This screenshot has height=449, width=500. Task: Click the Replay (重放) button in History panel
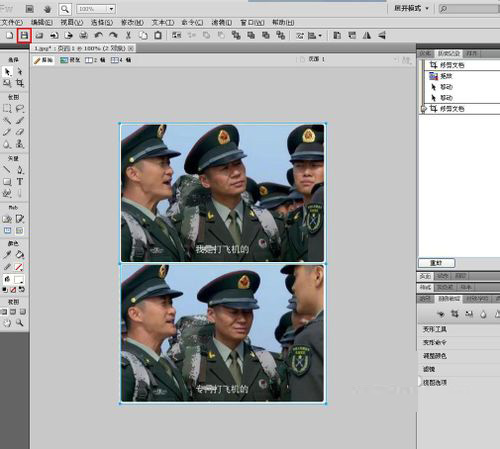[436, 263]
